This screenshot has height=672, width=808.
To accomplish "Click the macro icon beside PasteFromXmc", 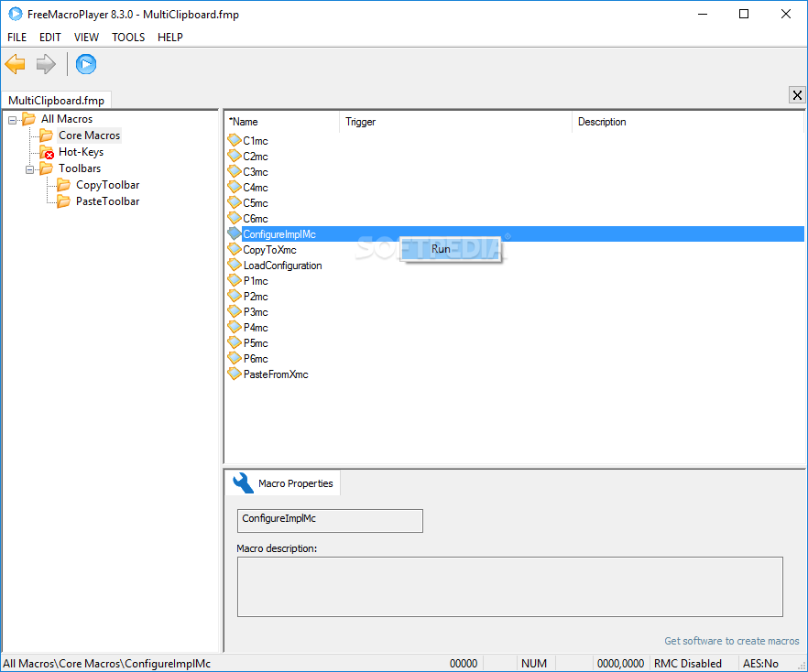I will [235, 374].
